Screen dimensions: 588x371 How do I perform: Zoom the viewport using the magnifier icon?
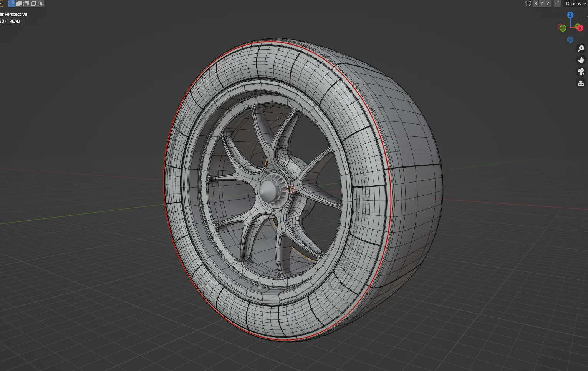point(581,48)
